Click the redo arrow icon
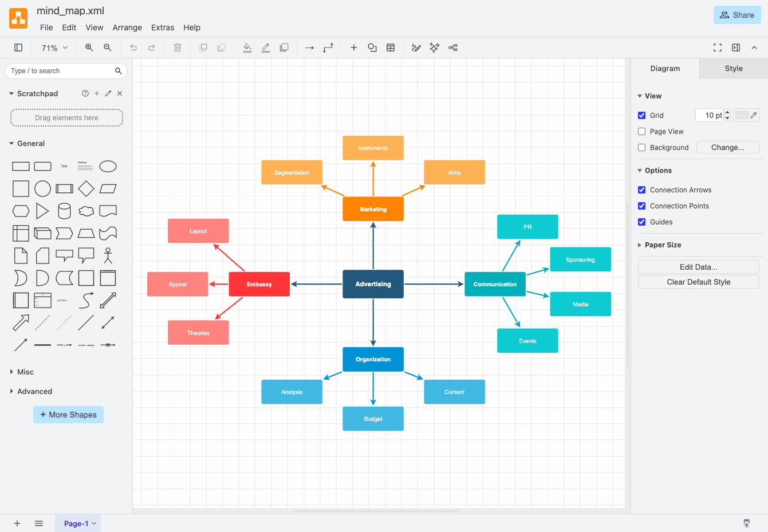Image resolution: width=768 pixels, height=532 pixels. pos(152,48)
